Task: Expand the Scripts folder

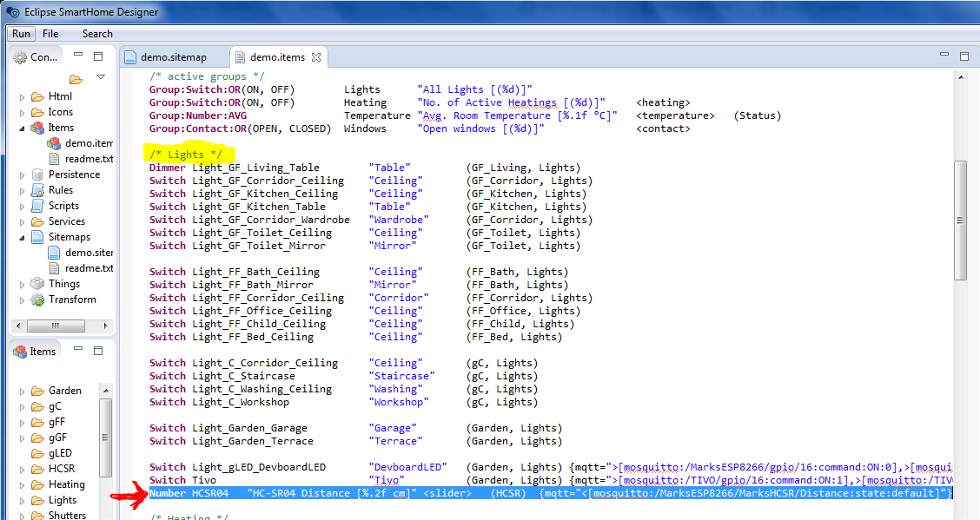Action: pos(22,206)
